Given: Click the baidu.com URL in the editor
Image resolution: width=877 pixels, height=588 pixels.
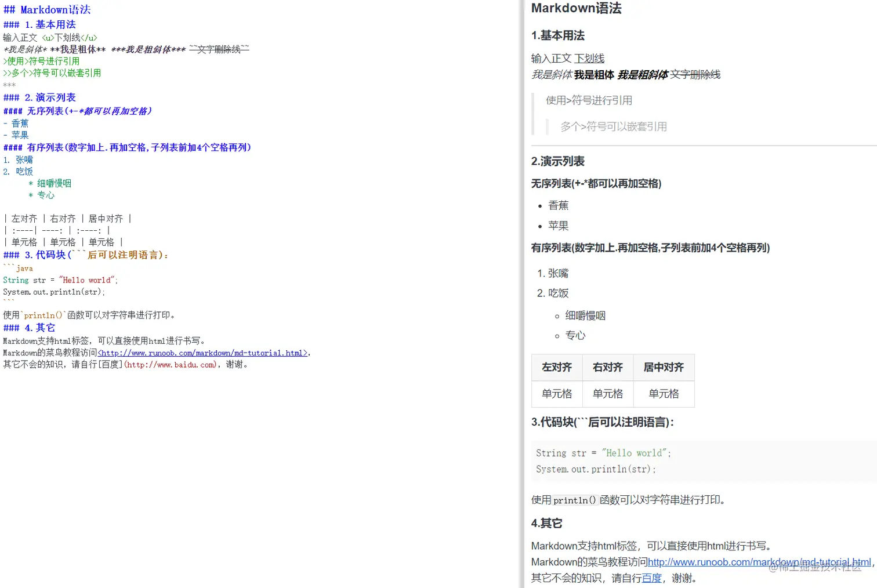Looking at the screenshot, I should click(x=171, y=364).
